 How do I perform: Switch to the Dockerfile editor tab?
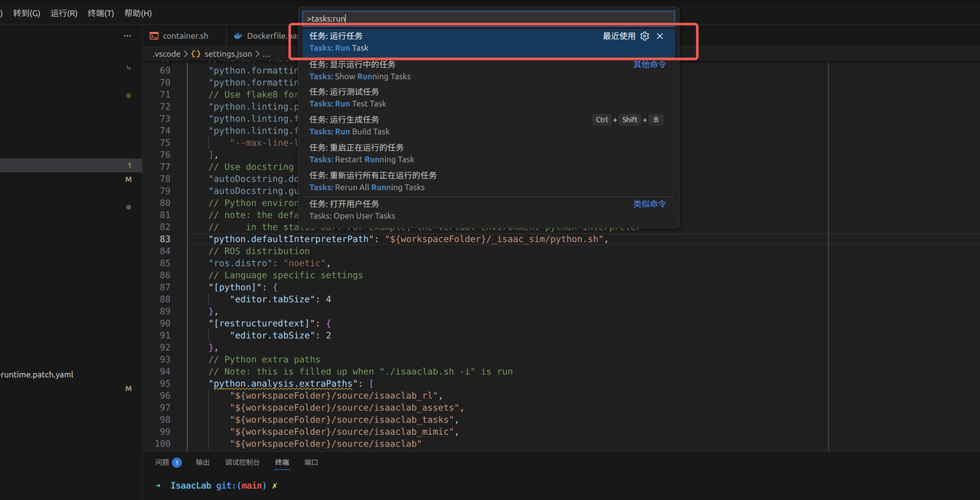(x=265, y=36)
